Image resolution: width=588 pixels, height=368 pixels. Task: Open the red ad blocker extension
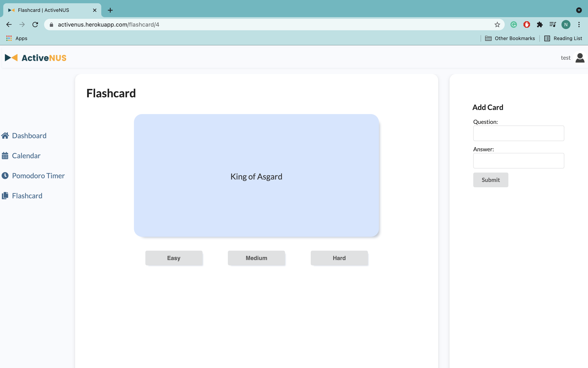(527, 25)
